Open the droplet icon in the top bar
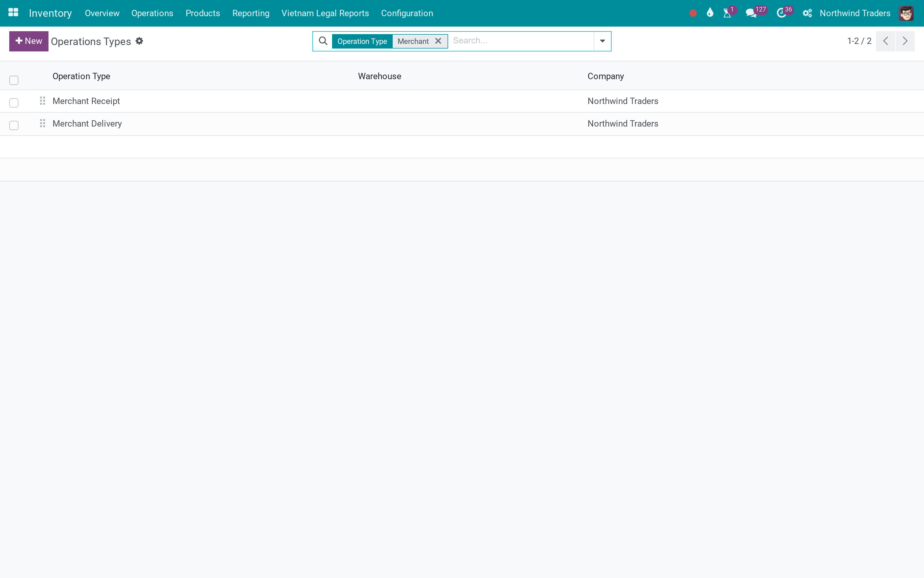924x578 pixels. click(x=710, y=13)
